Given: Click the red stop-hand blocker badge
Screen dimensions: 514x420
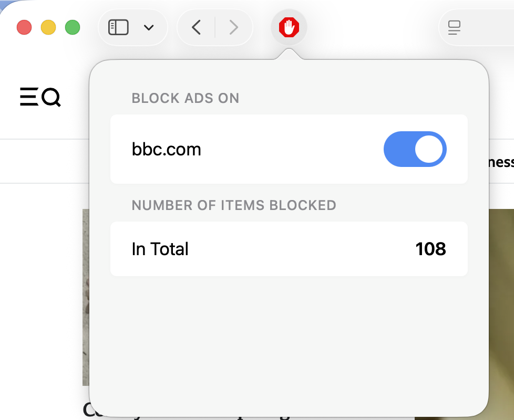Looking at the screenshot, I should click(289, 27).
